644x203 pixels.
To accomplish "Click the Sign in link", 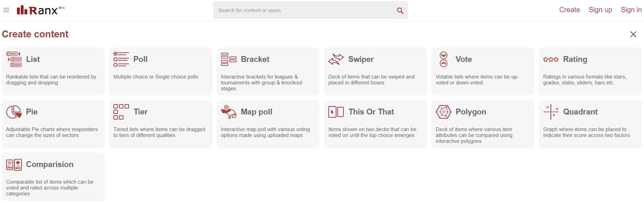I will coord(631,10).
